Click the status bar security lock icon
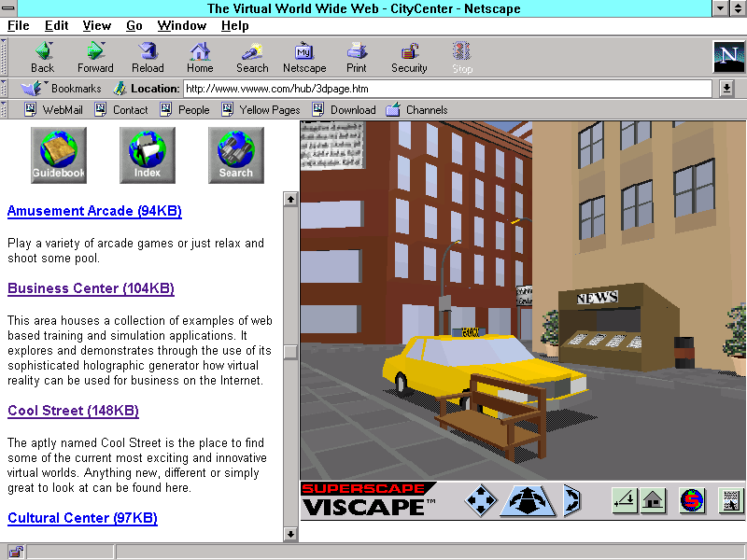This screenshot has width=747, height=560. point(15,553)
